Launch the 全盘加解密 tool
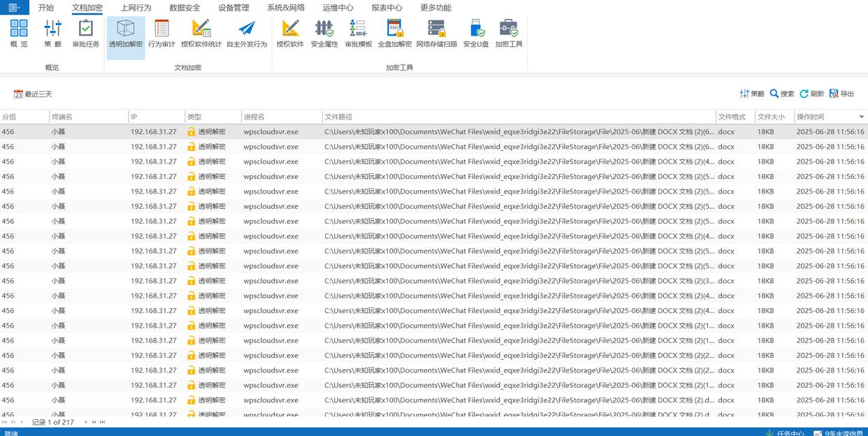Image resolution: width=868 pixels, height=436 pixels. [395, 34]
